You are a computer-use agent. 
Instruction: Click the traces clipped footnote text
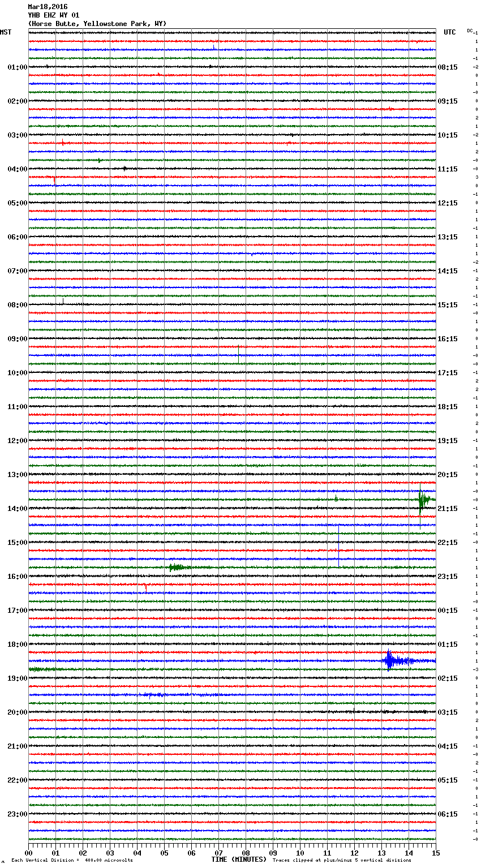(342, 860)
